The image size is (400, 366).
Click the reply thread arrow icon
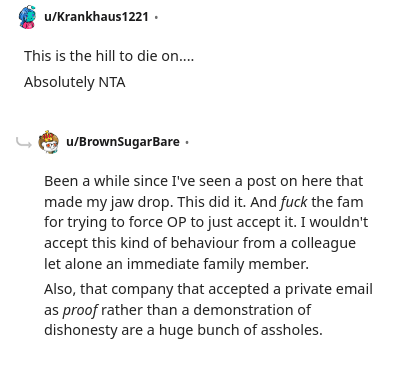[x=24, y=143]
